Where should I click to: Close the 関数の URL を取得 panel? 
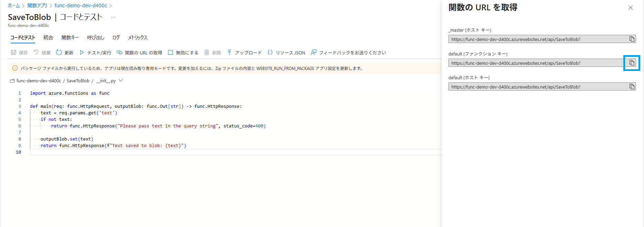coord(630,8)
